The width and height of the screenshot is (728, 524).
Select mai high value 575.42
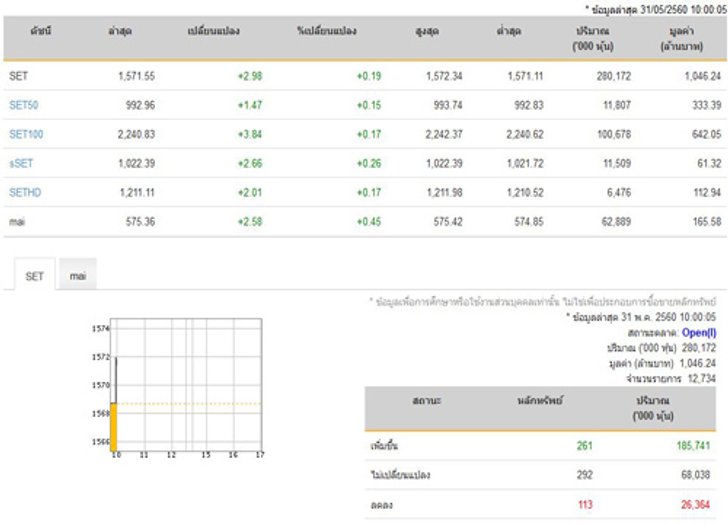(x=448, y=221)
